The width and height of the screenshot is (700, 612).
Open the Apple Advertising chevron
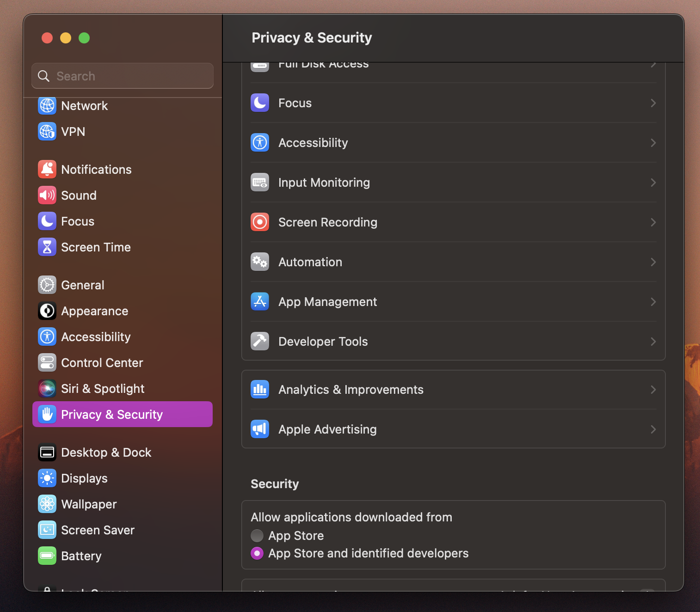coord(653,429)
